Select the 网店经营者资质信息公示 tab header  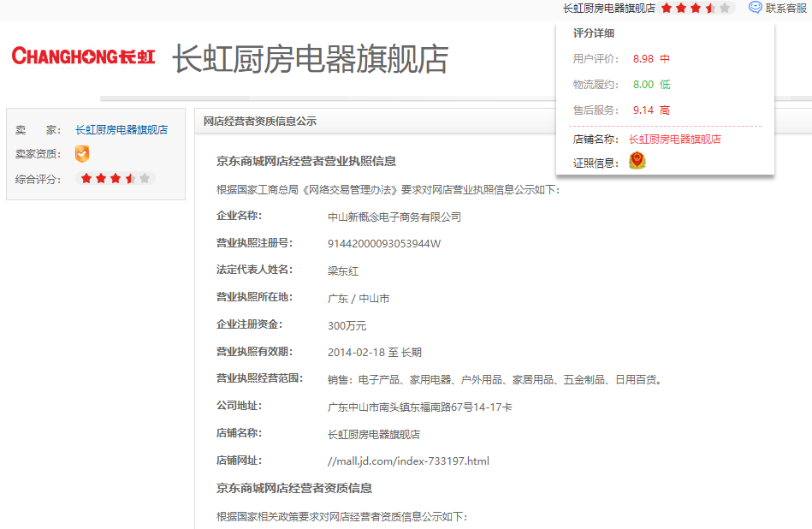(x=260, y=120)
